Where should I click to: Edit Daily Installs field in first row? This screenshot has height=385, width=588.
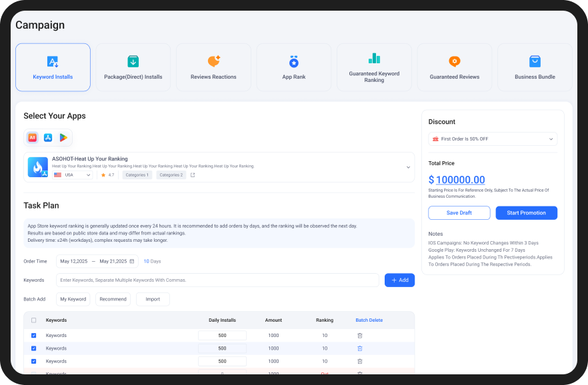pos(223,336)
